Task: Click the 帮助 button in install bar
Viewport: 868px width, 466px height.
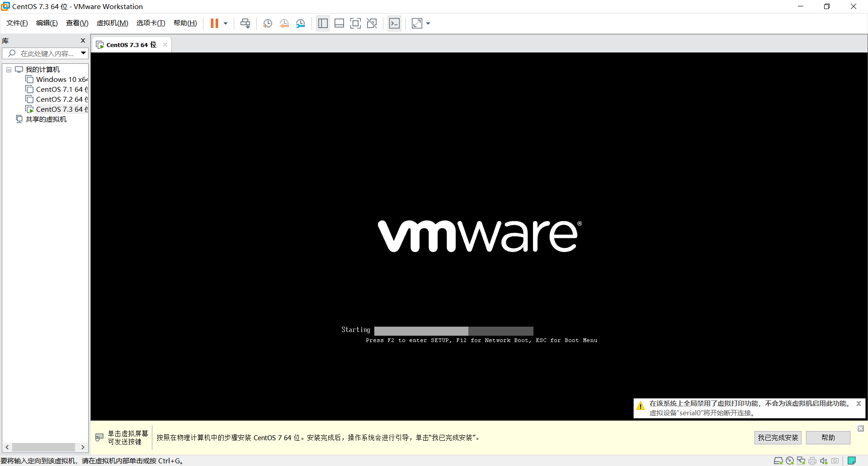Action: pos(828,437)
